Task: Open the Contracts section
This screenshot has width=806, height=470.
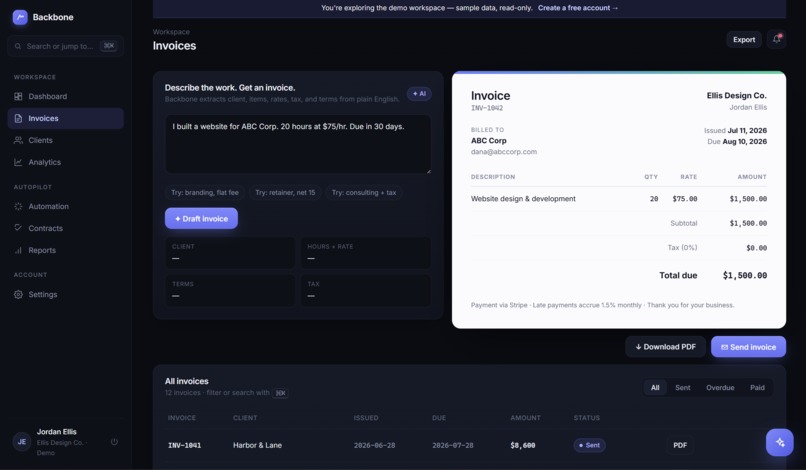Action: coord(65,228)
